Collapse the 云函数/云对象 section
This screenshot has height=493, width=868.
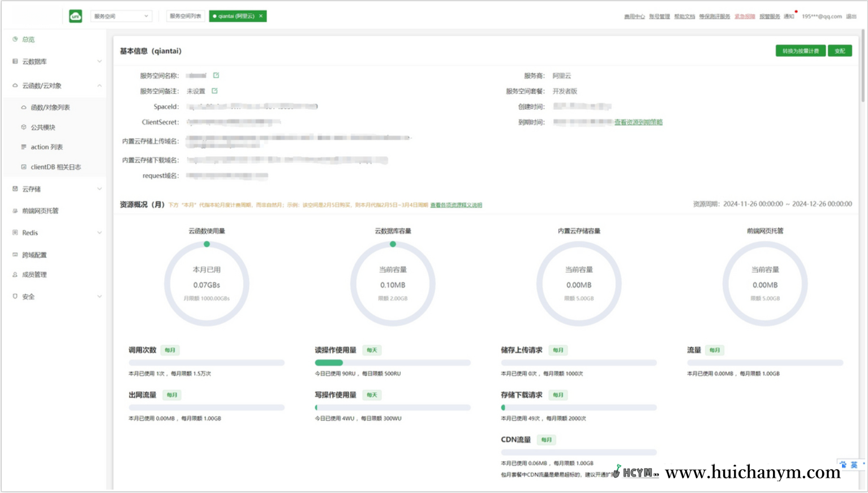point(100,85)
